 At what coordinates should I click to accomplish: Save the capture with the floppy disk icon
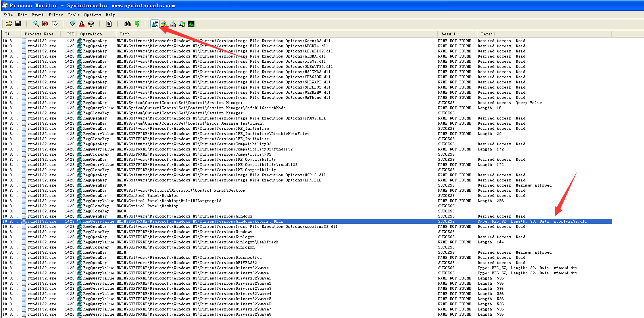tap(18, 24)
